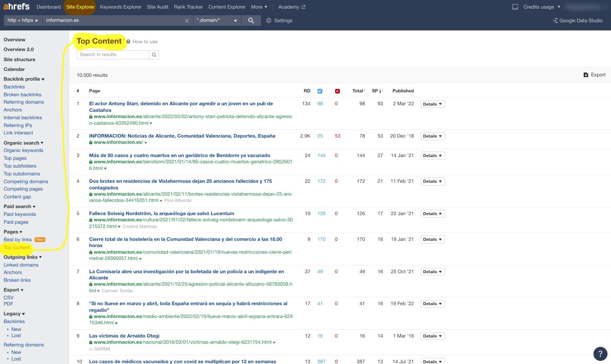Viewport: 611px width, 364px height.
Task: Open Paid keywords report
Action: (x=20, y=214)
